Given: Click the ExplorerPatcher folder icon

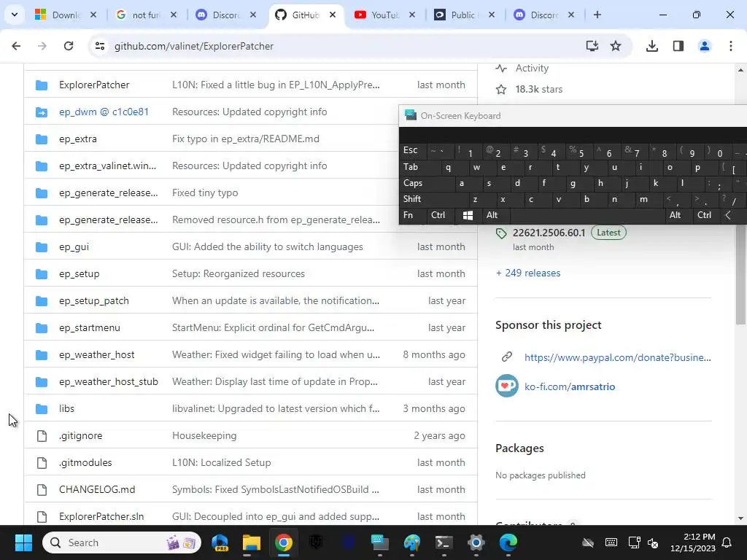Looking at the screenshot, I should (42, 85).
